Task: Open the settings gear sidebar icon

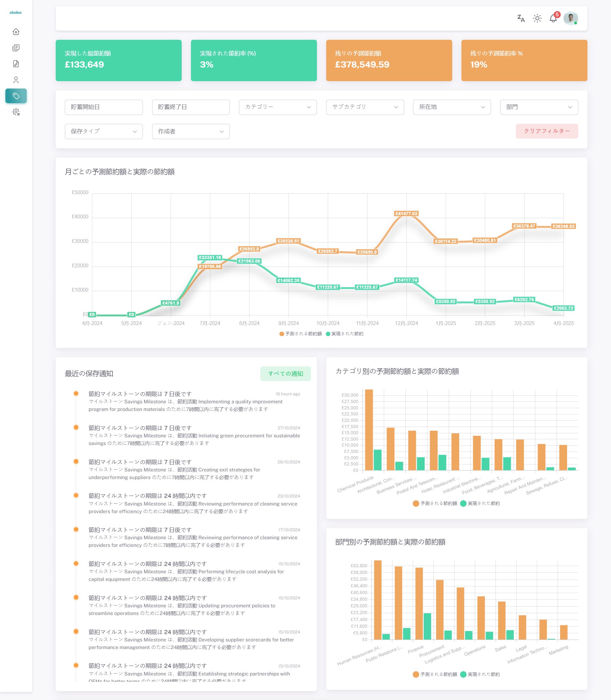Action: click(16, 112)
